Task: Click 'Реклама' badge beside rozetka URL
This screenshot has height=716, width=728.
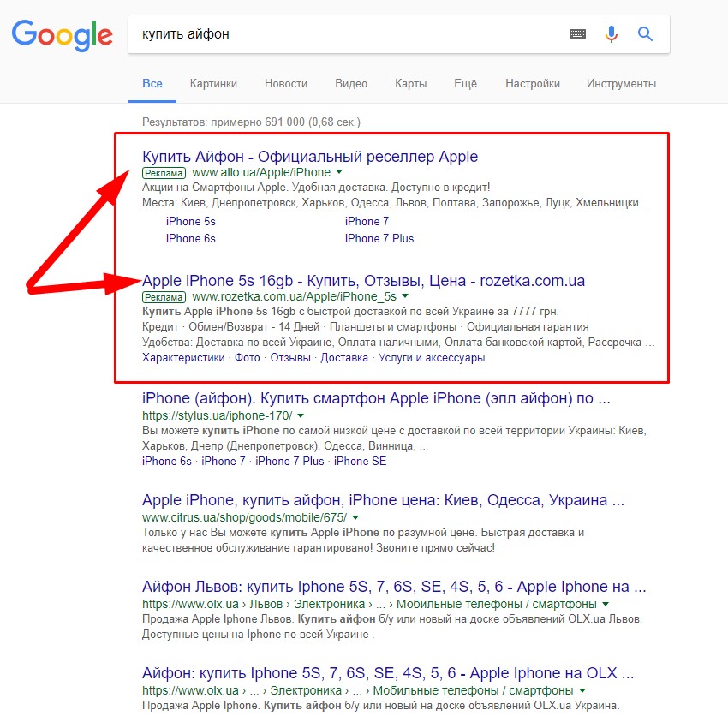Action: click(164, 297)
